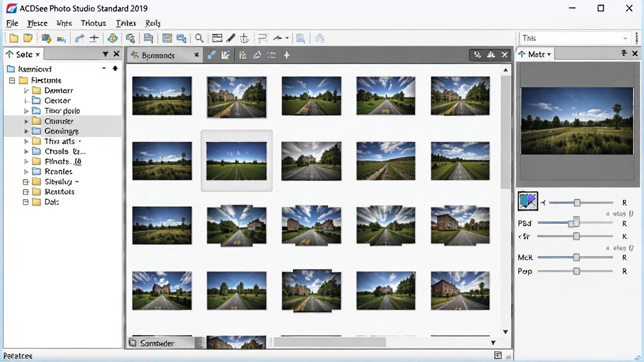Click the yellow list view toolbar icon
The image size is (644, 362).
point(167,38)
